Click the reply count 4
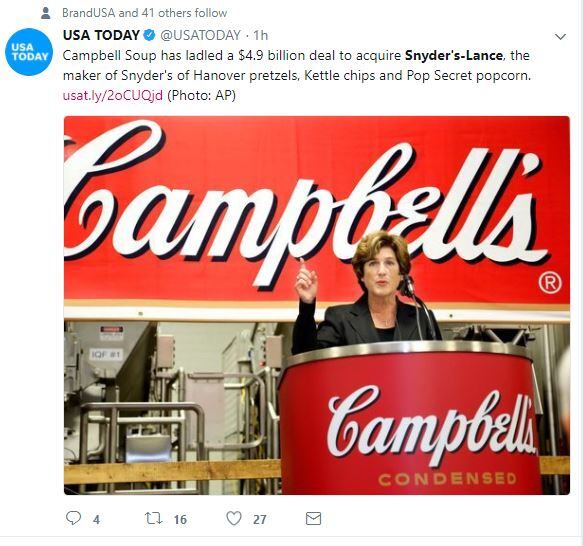 [96, 520]
